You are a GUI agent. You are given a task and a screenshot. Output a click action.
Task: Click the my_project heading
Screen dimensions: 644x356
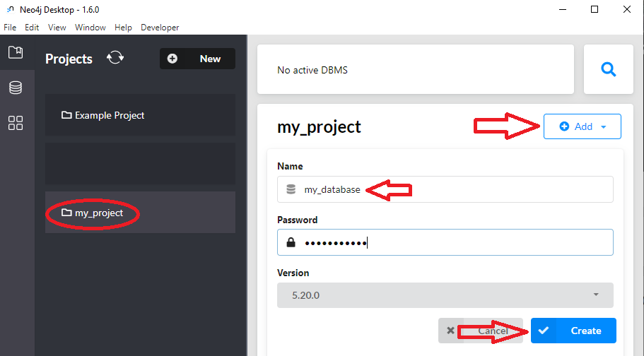click(x=319, y=127)
